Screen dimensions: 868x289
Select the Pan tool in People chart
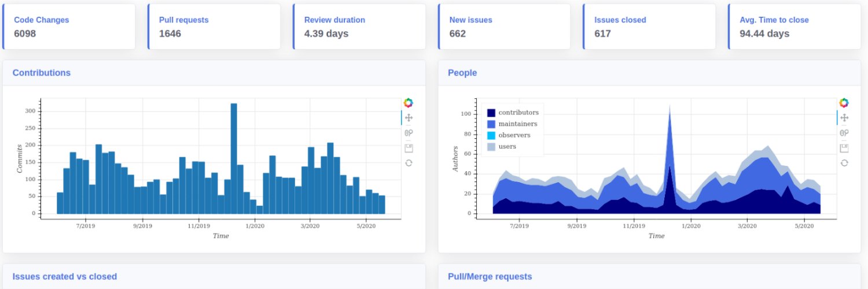pyautogui.click(x=844, y=118)
